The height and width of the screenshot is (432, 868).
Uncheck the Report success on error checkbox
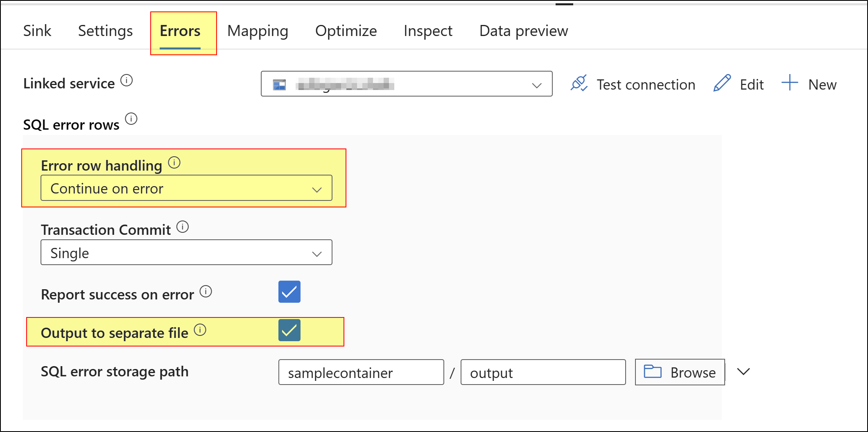(x=289, y=292)
